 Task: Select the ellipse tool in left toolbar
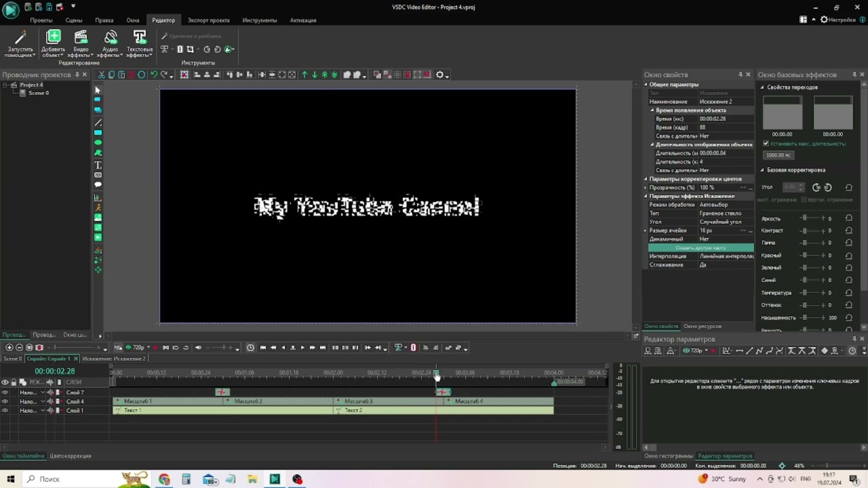pos(98,142)
